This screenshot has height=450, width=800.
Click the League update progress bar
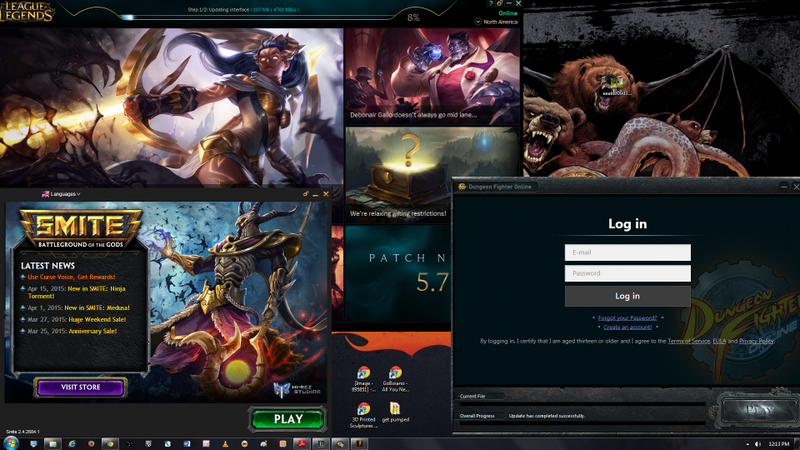coord(258,17)
